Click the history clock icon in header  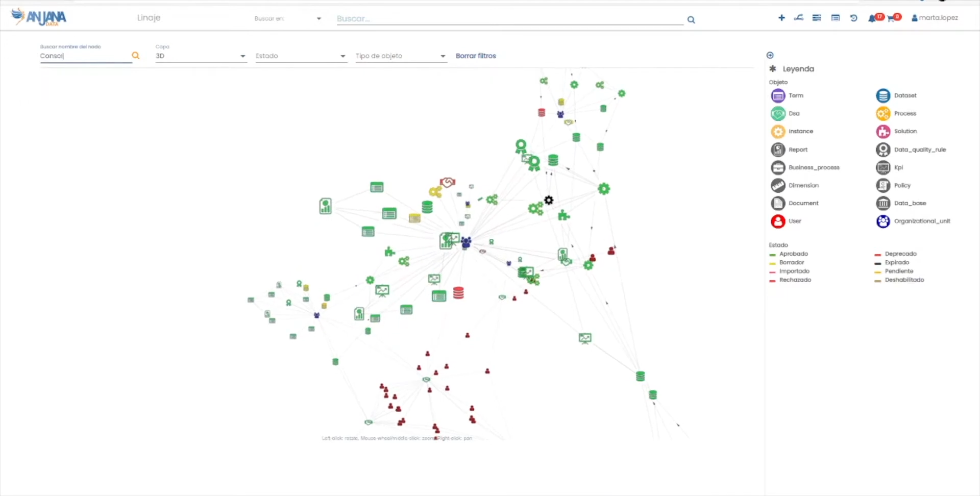pos(853,18)
